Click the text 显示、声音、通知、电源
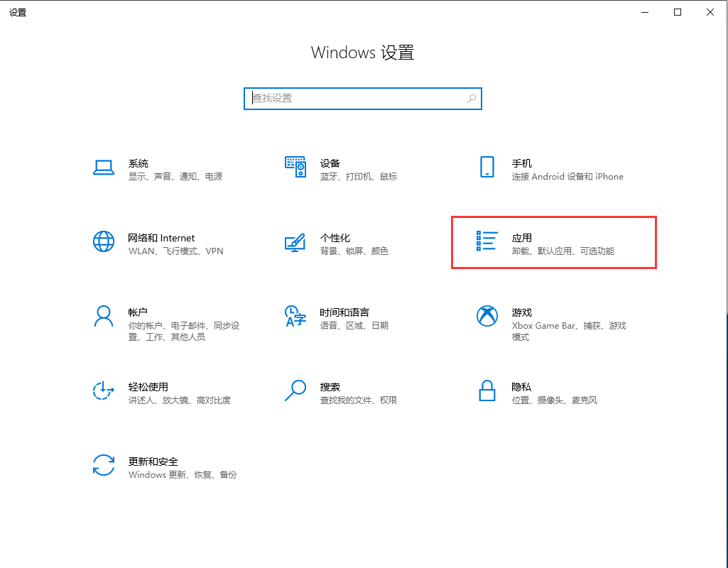Viewport: 728px width, 568px height. pyautogui.click(x=175, y=176)
